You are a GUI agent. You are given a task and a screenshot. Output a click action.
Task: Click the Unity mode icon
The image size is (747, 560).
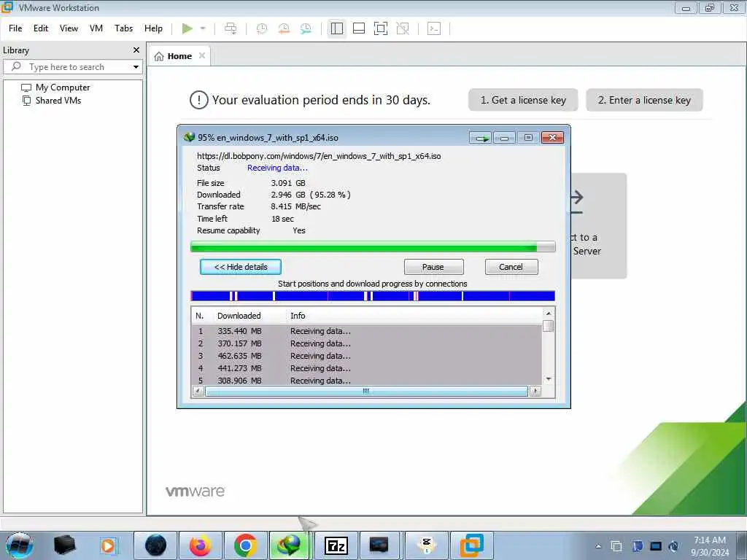tap(403, 28)
